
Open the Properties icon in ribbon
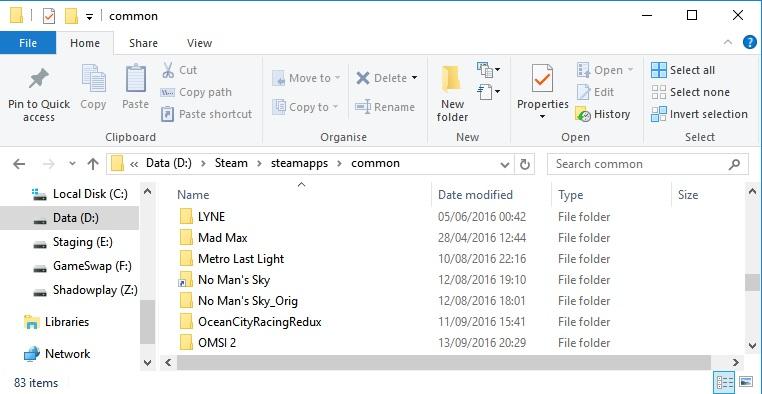542,80
